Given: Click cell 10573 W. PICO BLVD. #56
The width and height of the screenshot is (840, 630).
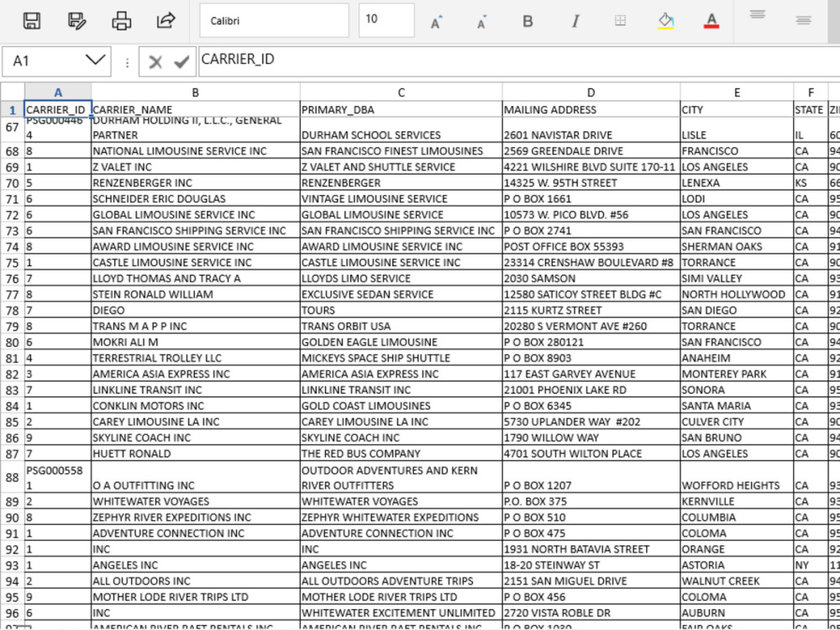Looking at the screenshot, I should (x=591, y=214).
